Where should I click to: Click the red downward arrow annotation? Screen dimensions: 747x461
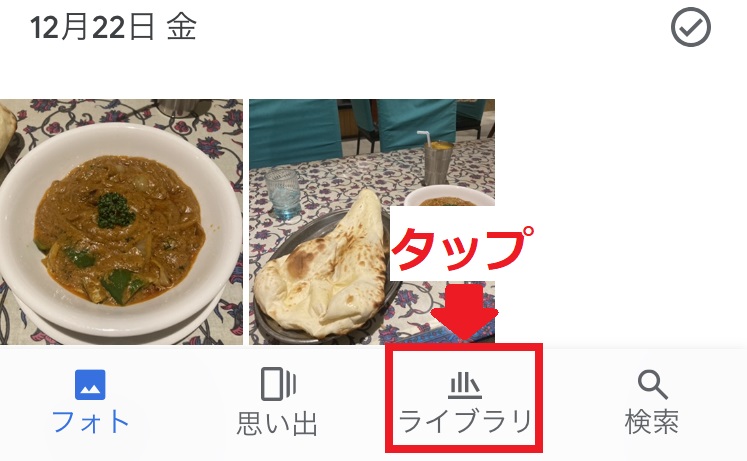pyautogui.click(x=464, y=312)
